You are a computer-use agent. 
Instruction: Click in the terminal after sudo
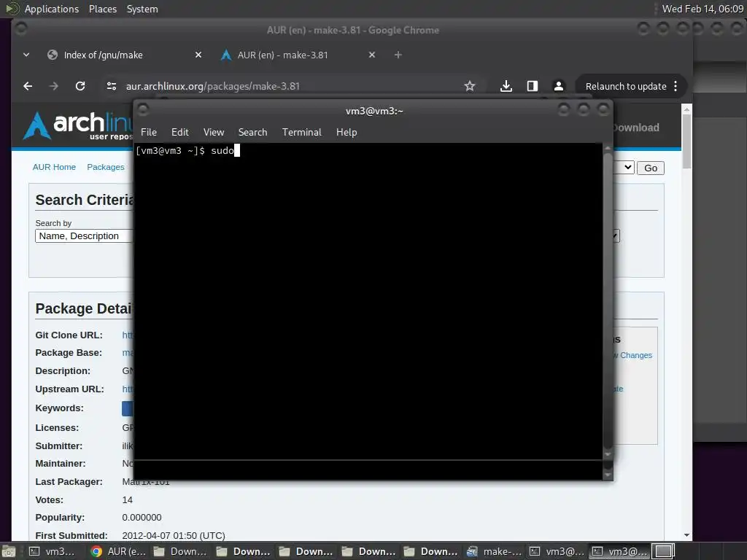coord(237,150)
